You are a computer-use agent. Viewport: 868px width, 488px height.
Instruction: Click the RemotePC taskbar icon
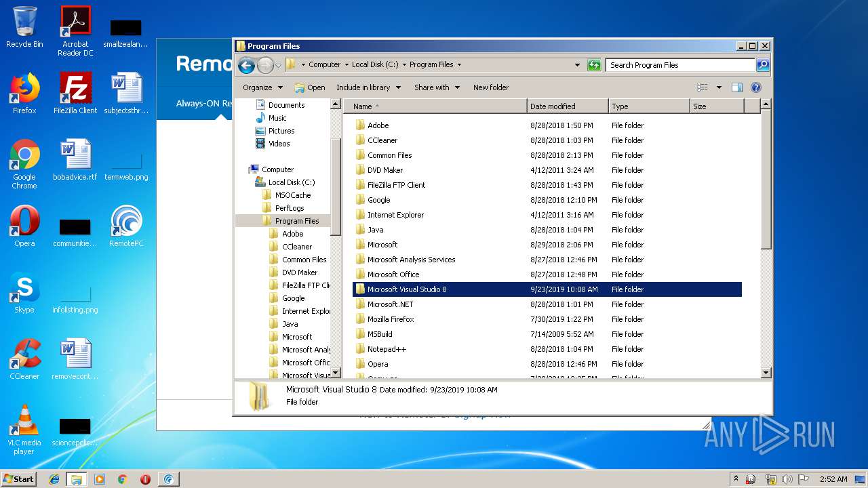(168, 479)
